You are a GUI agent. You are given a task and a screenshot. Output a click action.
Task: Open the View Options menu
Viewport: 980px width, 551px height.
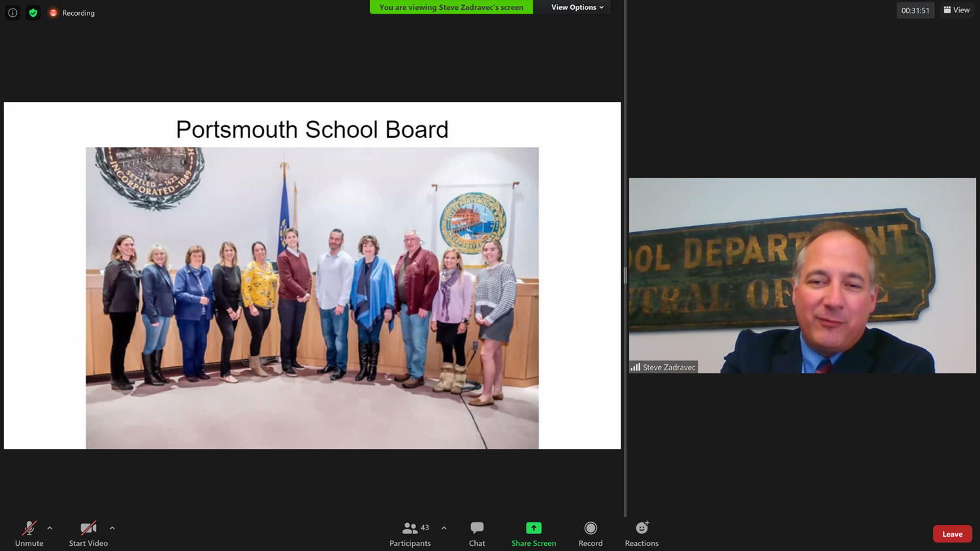click(577, 7)
